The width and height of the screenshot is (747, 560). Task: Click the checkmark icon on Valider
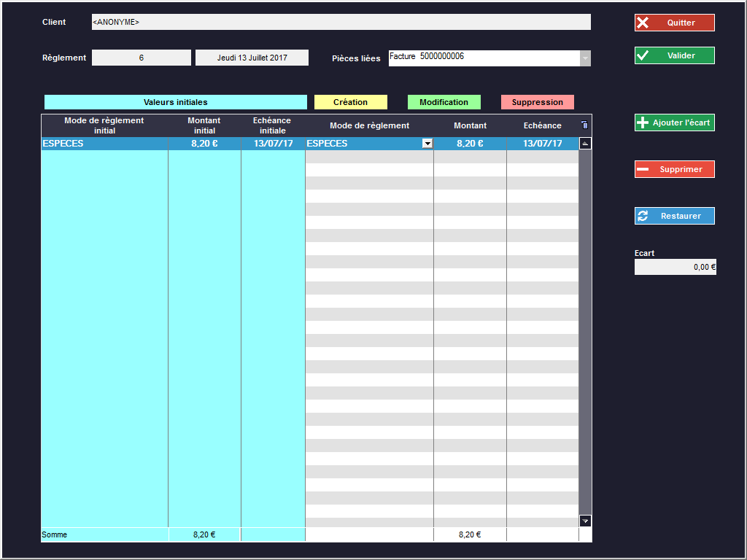tap(643, 55)
